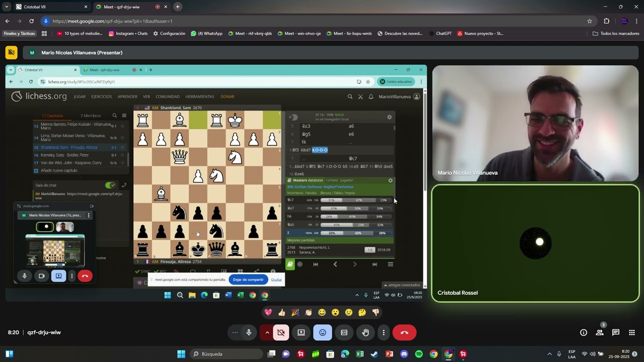The height and width of the screenshot is (362, 644).
Task: Send the heart emoji reaction
Action: click(x=268, y=312)
